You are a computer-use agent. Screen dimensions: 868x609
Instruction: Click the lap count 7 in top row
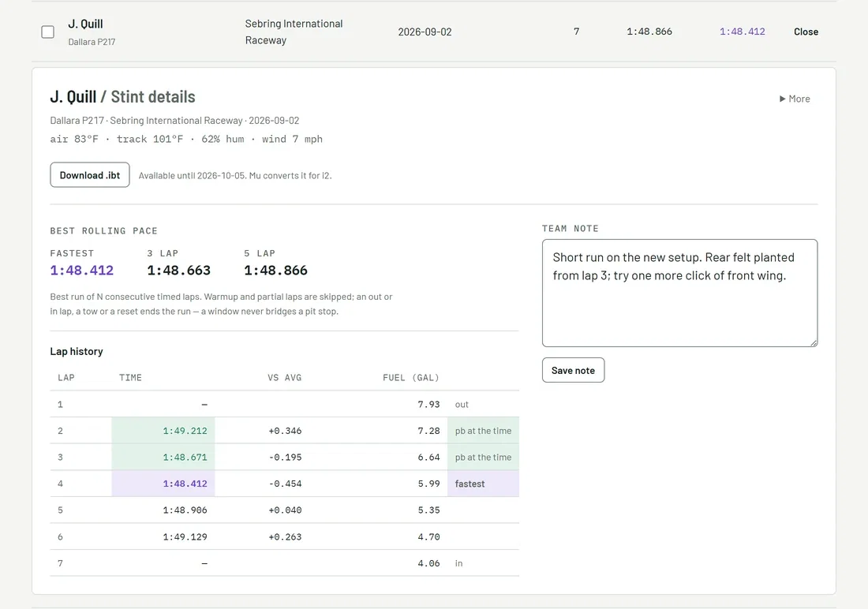point(576,32)
